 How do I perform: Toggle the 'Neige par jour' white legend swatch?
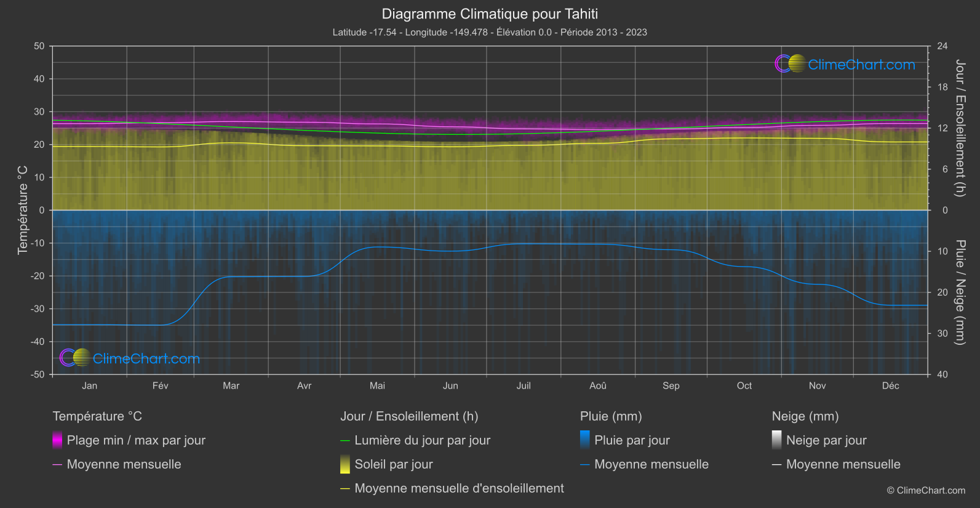click(x=777, y=440)
